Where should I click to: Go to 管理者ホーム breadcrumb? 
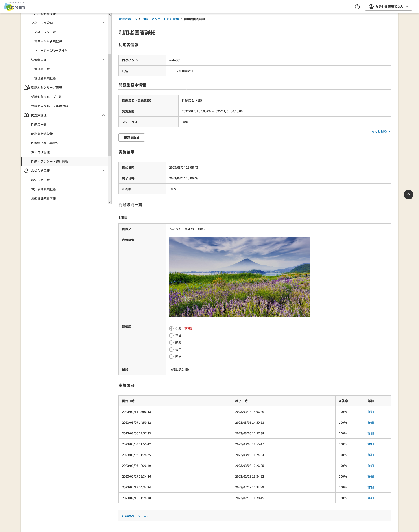tap(127, 19)
